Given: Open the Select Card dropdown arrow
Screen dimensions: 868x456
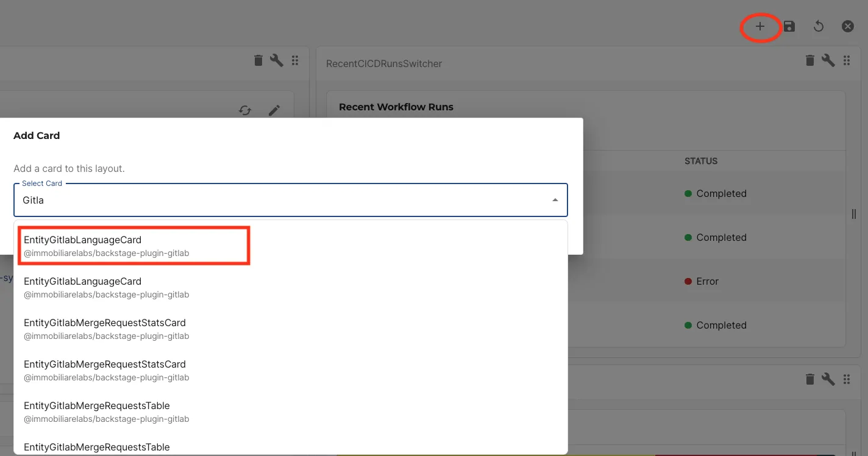Looking at the screenshot, I should [555, 199].
